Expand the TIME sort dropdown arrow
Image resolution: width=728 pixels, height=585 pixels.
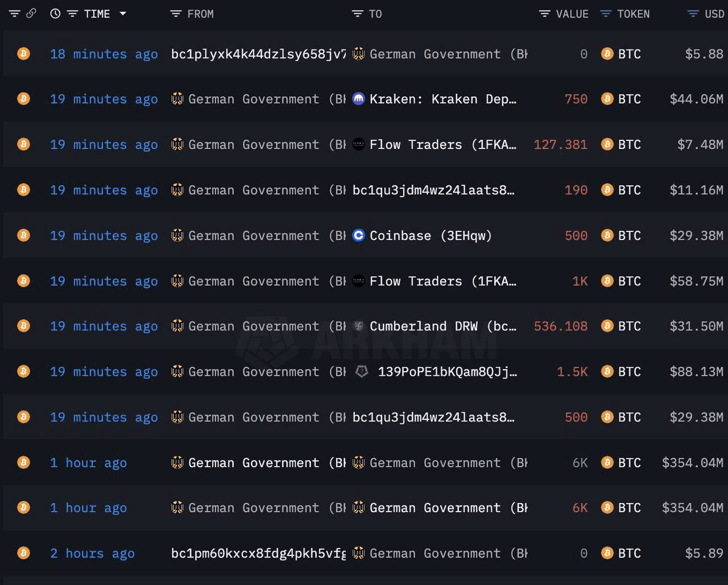[x=123, y=14]
